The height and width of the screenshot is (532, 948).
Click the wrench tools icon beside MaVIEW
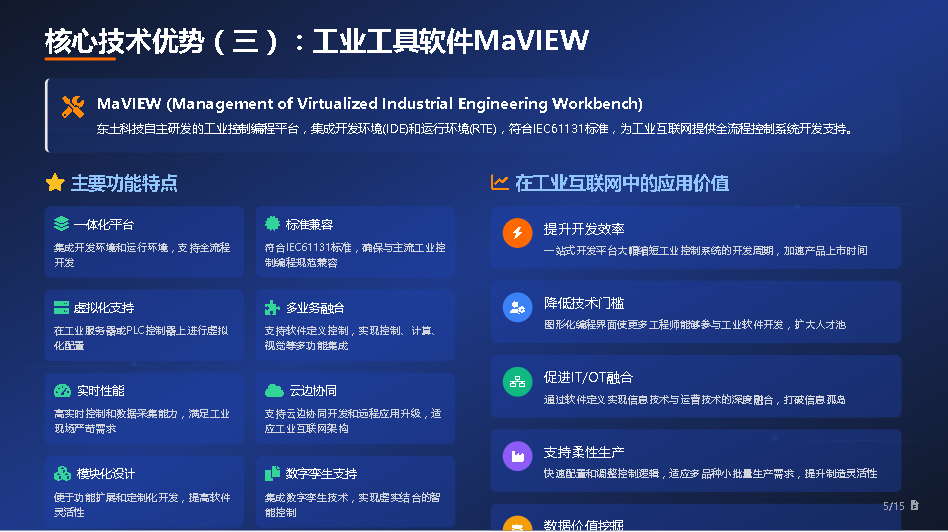click(73, 107)
